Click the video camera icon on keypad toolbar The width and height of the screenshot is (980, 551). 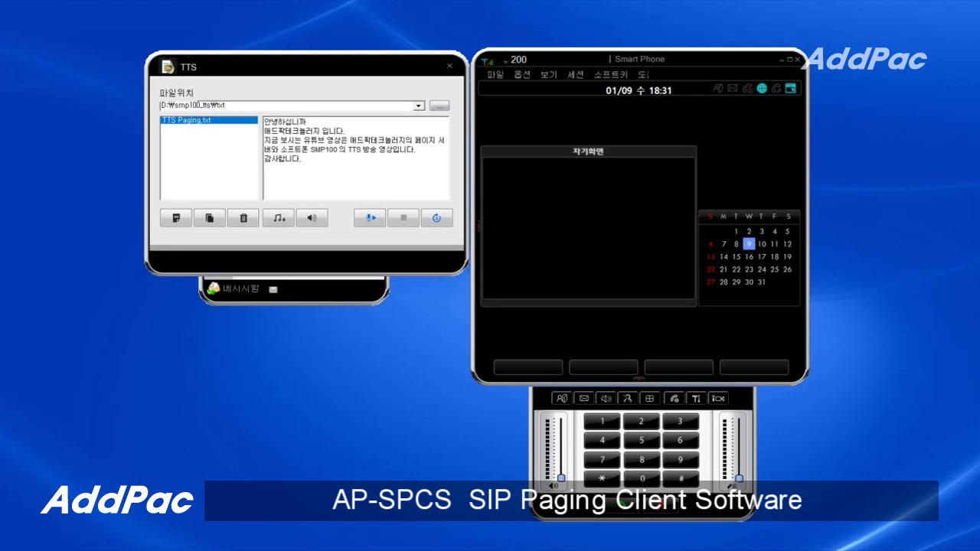point(718,398)
